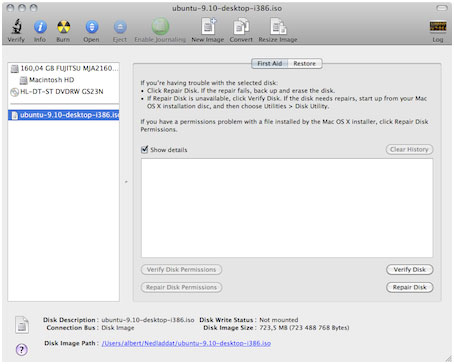
Task: Click the help question mark button
Action: [x=22, y=350]
